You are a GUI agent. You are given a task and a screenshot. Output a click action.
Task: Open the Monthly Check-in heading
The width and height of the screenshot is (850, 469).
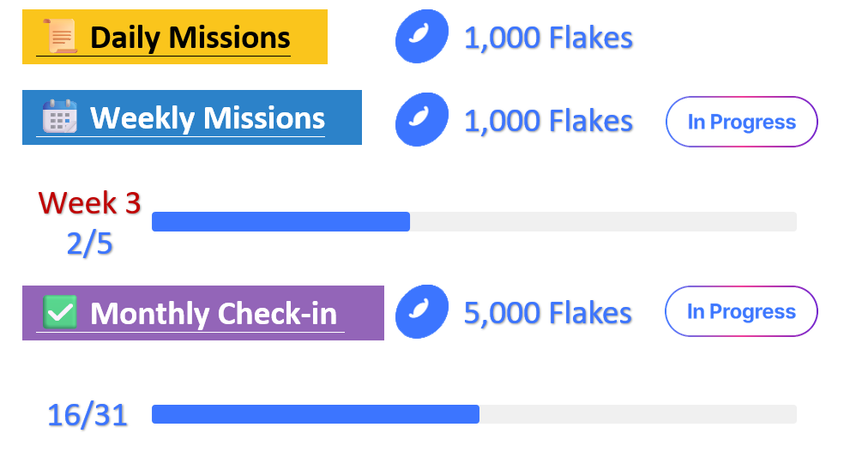213,313
